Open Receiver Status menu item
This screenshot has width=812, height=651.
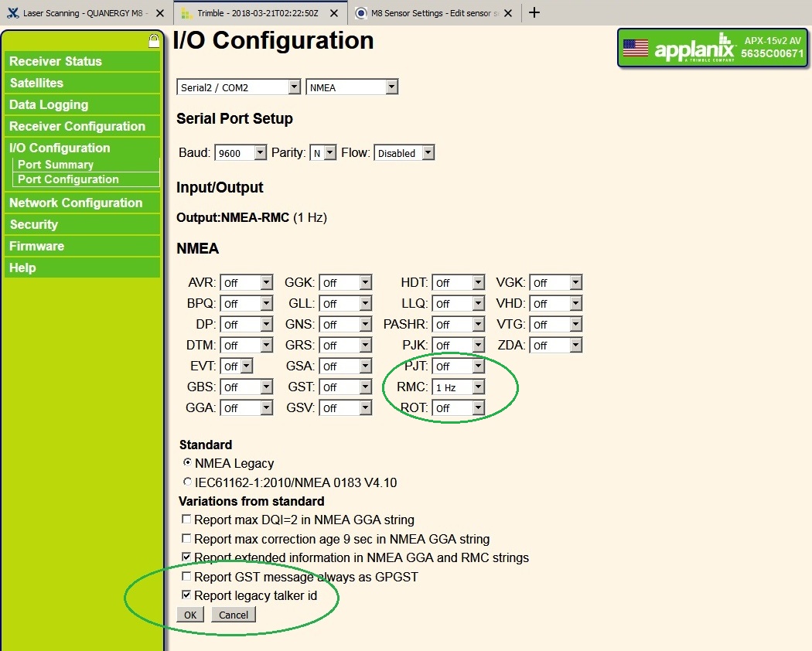point(56,61)
